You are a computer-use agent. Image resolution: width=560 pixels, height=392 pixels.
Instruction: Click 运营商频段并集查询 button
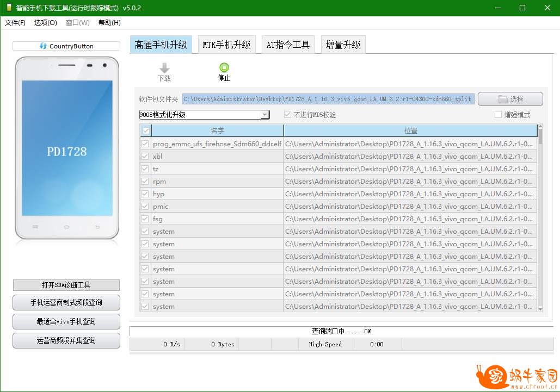(66, 340)
